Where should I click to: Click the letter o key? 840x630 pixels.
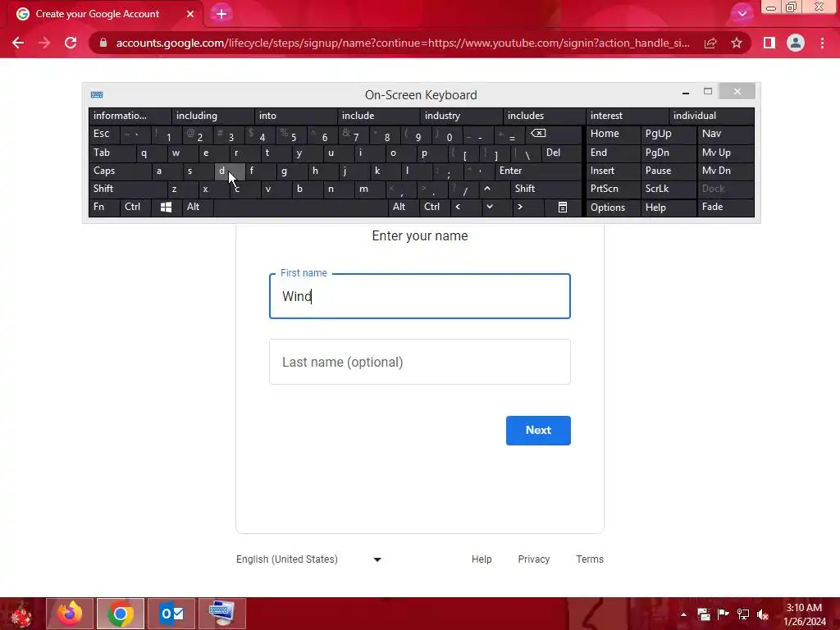(x=399, y=153)
